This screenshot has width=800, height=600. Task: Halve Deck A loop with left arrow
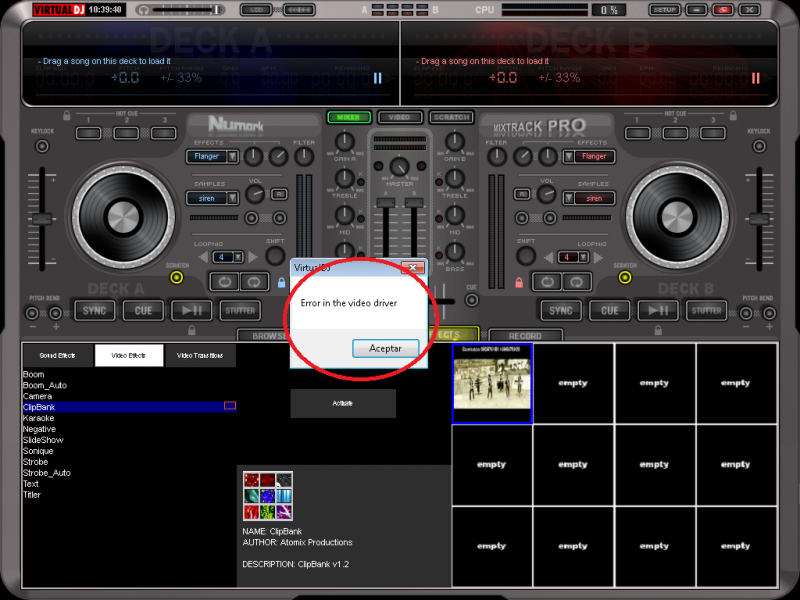coord(203,257)
